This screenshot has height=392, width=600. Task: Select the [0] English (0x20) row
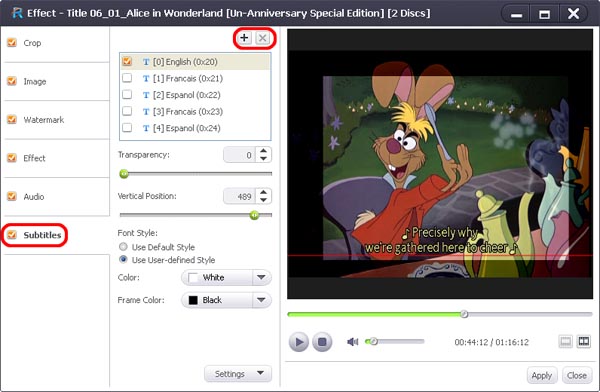tap(195, 62)
